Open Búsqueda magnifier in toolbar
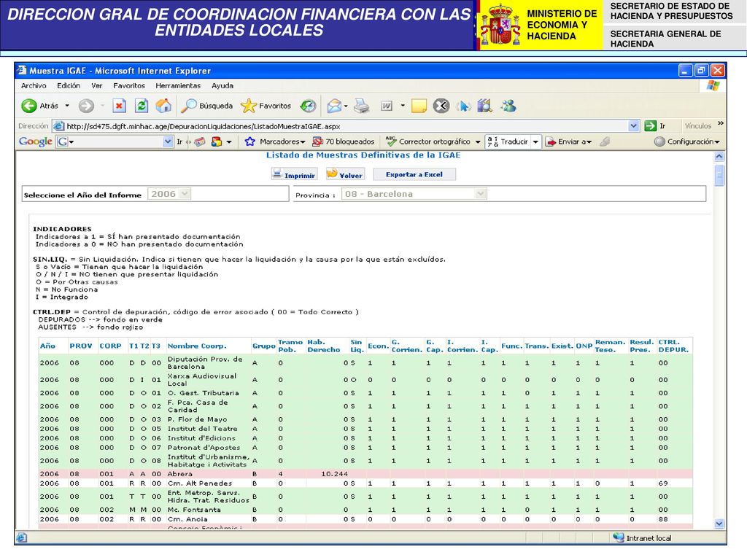Viewport: 747px width, 560px height. tap(206, 106)
